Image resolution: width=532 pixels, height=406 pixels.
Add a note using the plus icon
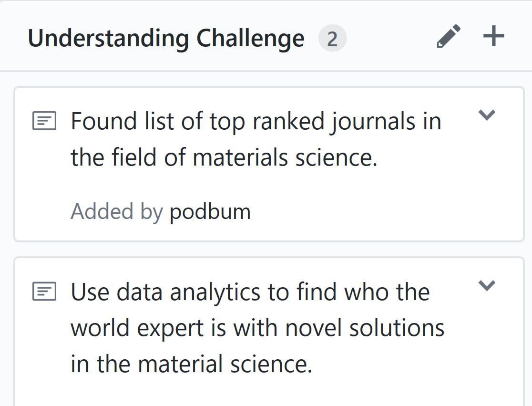coord(494,36)
